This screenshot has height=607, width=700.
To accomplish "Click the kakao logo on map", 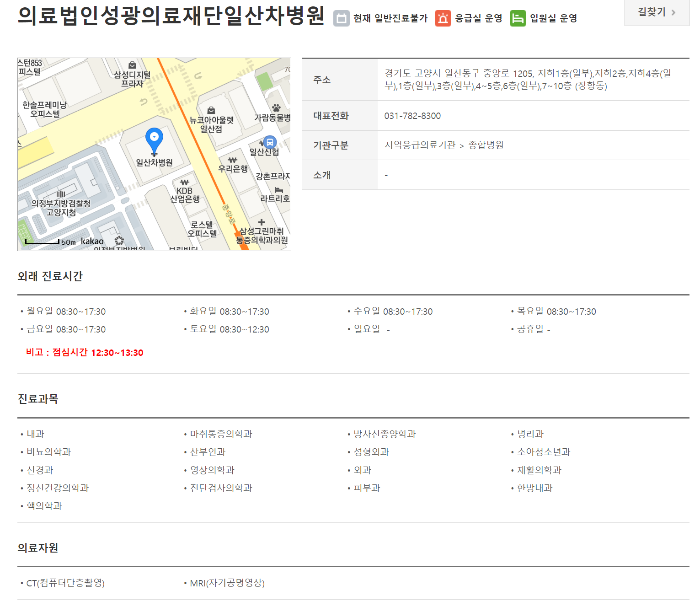I will pyautogui.click(x=92, y=241).
